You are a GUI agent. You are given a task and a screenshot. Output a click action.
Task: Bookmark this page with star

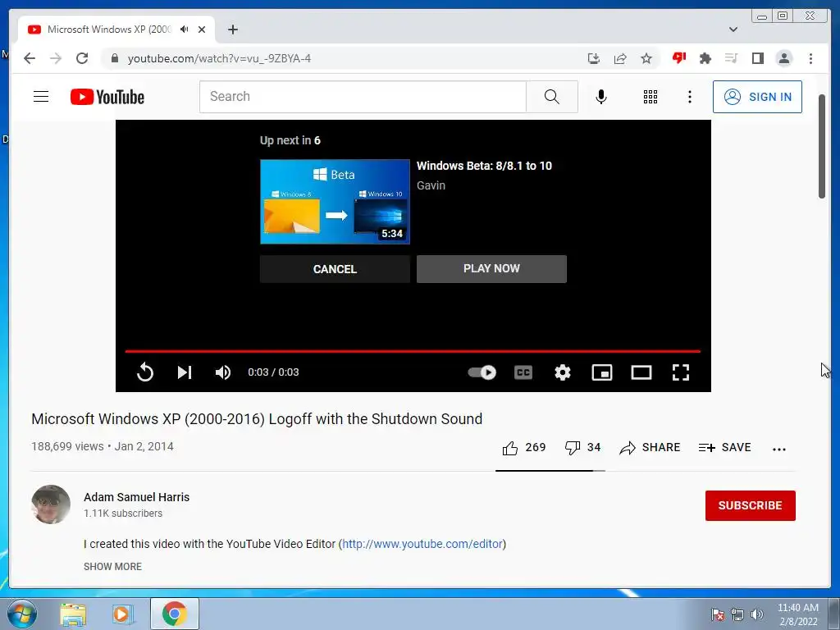[x=646, y=58]
